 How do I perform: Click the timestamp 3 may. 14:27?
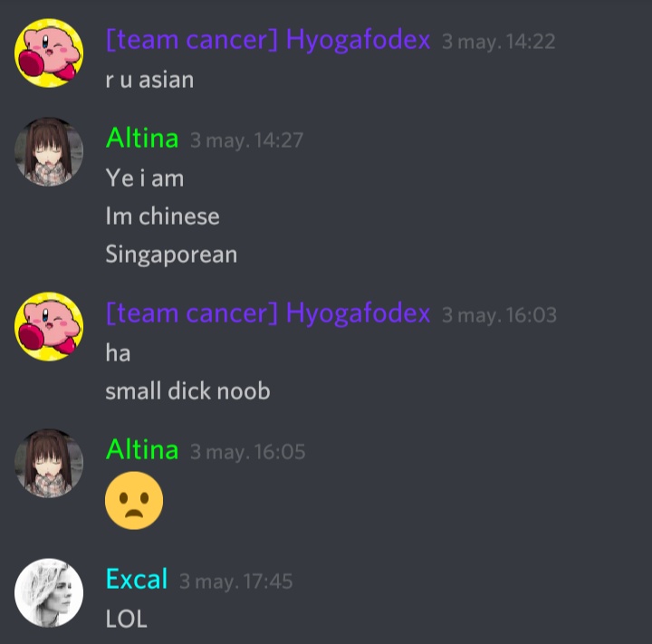[x=246, y=140]
